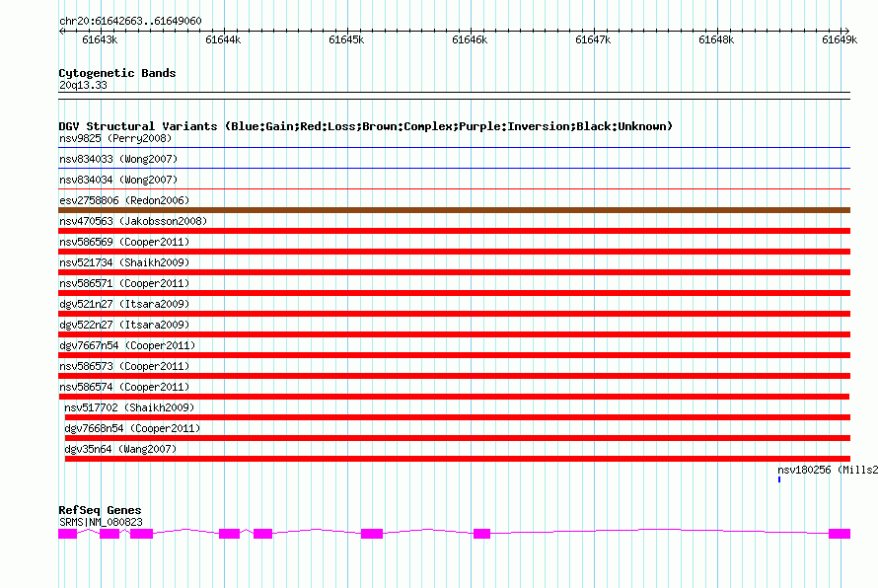
Task: Select the dgv7667n54 (Cooper2011) variant label
Action: [127, 345]
